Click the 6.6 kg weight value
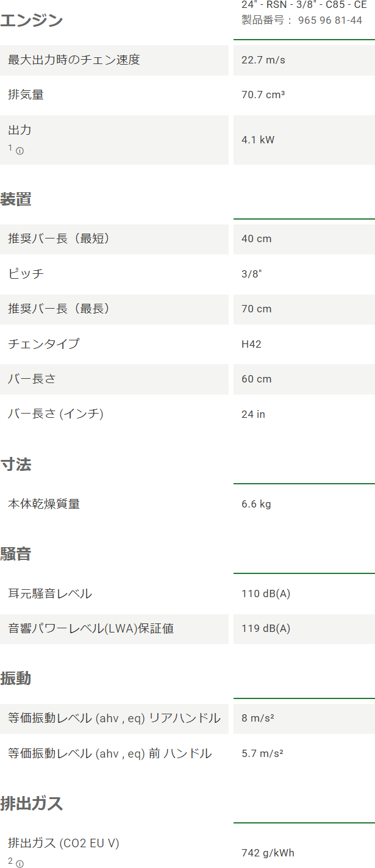Viewport: 375px width, 868px height. point(256,504)
